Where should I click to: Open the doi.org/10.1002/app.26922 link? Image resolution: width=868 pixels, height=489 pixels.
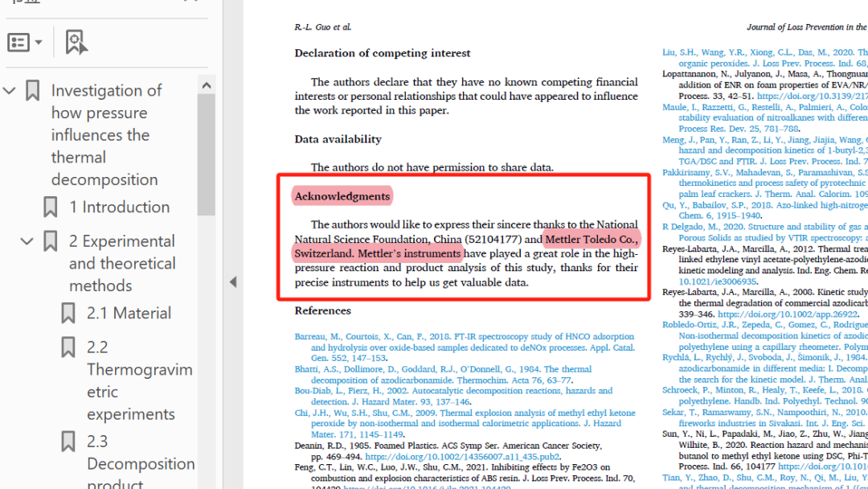(788, 314)
